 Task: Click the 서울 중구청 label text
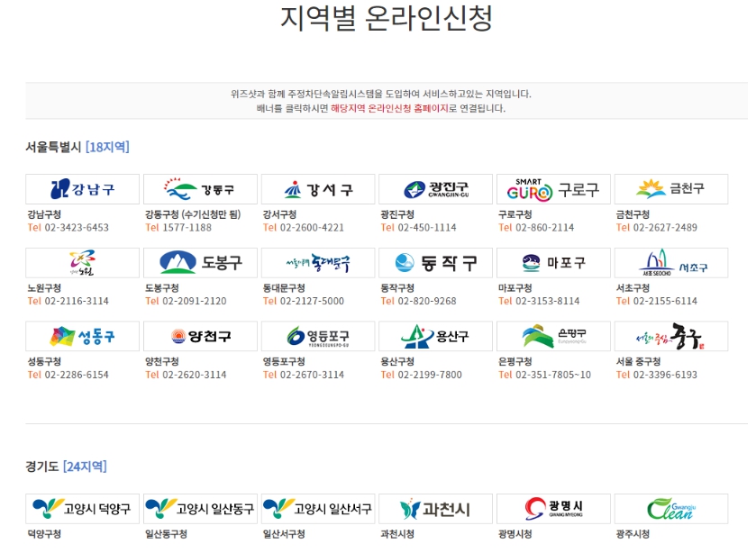click(x=638, y=361)
